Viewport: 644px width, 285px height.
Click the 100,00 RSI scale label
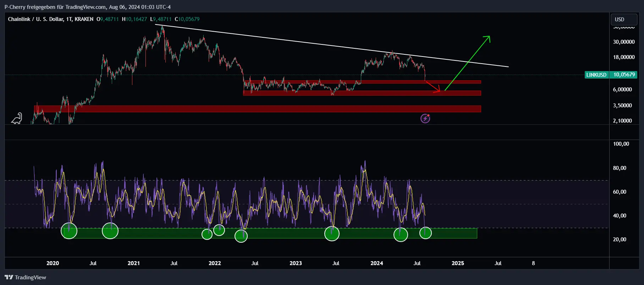621,144
